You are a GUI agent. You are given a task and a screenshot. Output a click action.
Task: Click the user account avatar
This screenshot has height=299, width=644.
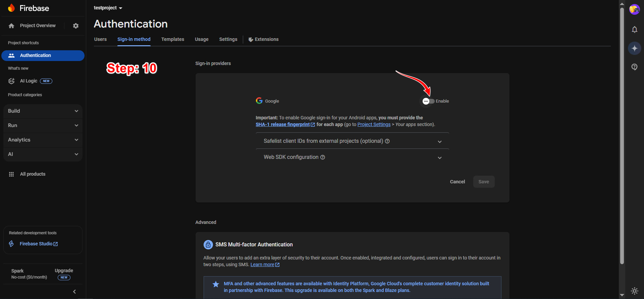pyautogui.click(x=634, y=9)
